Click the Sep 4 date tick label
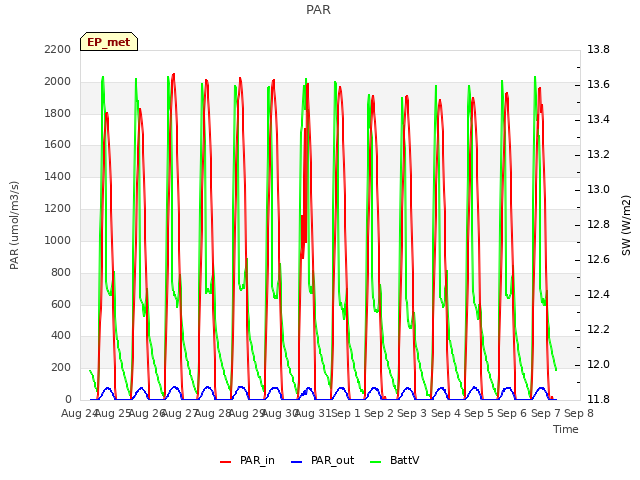 pos(446,413)
